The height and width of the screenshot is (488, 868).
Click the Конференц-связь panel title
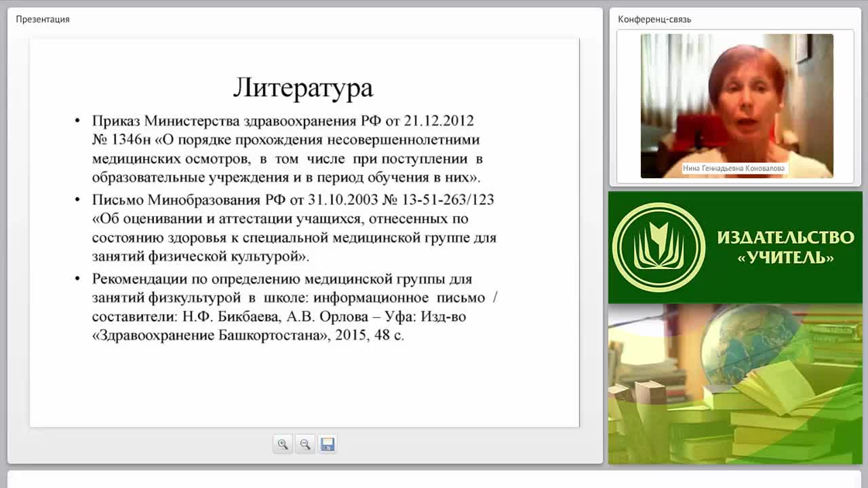(654, 19)
